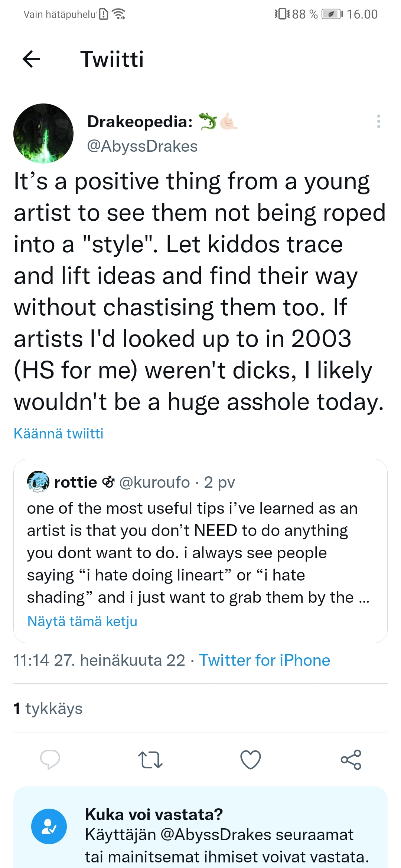Tap the back arrow icon
The height and width of the screenshot is (868, 401).
[31, 59]
